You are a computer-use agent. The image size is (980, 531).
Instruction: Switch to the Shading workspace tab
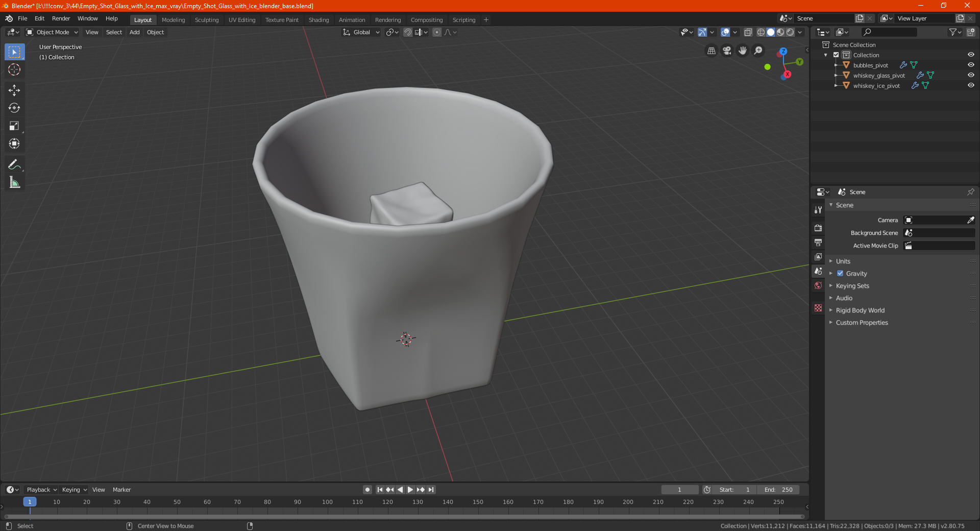pyautogui.click(x=318, y=20)
